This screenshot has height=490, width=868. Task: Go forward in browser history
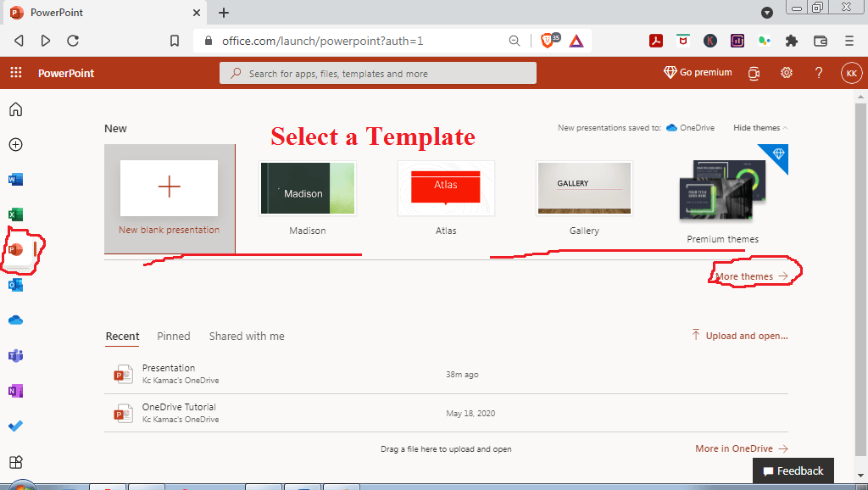click(46, 41)
